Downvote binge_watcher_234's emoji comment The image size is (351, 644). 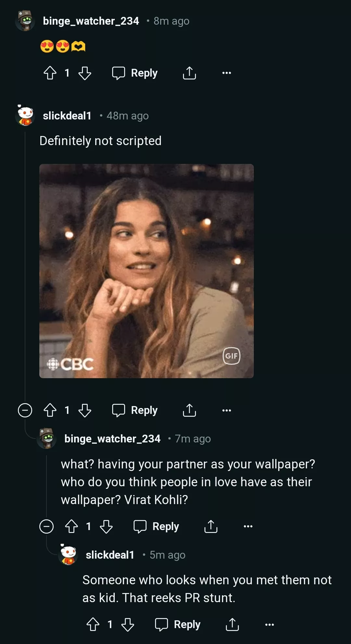85,73
